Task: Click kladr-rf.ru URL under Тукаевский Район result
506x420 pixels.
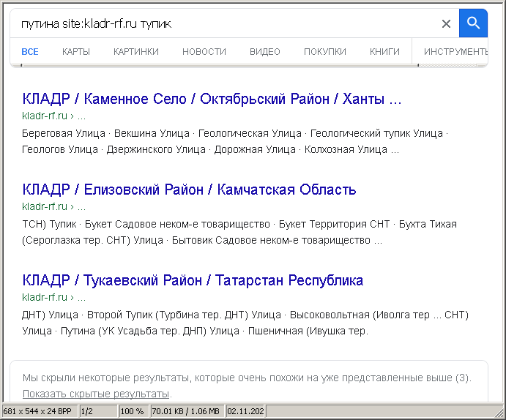Action: coord(53,297)
